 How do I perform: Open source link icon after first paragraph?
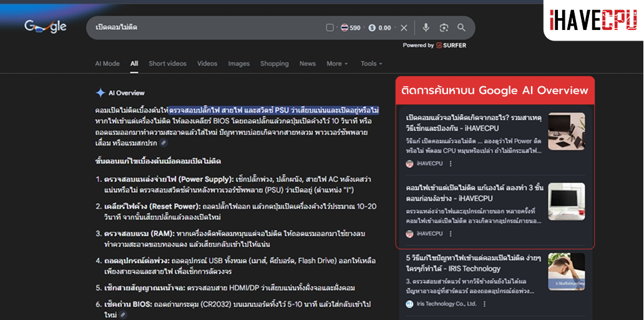coord(164,142)
